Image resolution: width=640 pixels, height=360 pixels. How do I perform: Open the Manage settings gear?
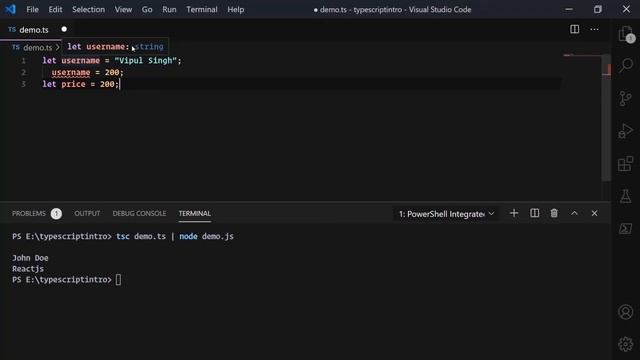tap(625, 344)
